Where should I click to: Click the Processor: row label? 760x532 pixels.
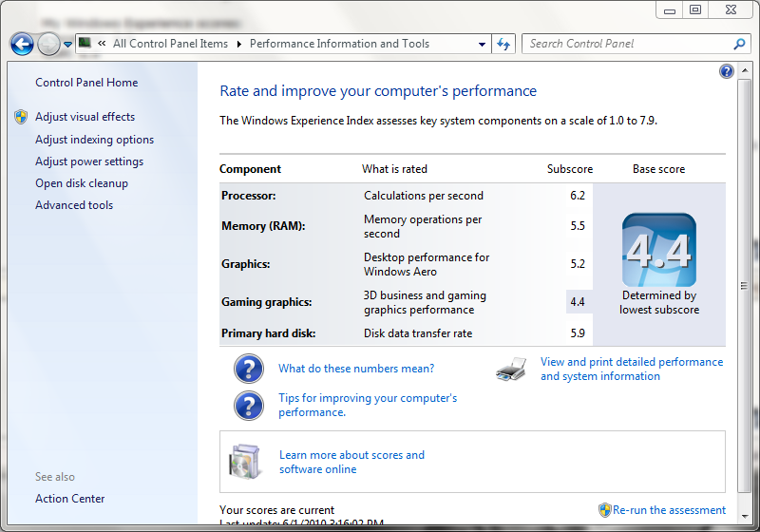pyautogui.click(x=249, y=196)
